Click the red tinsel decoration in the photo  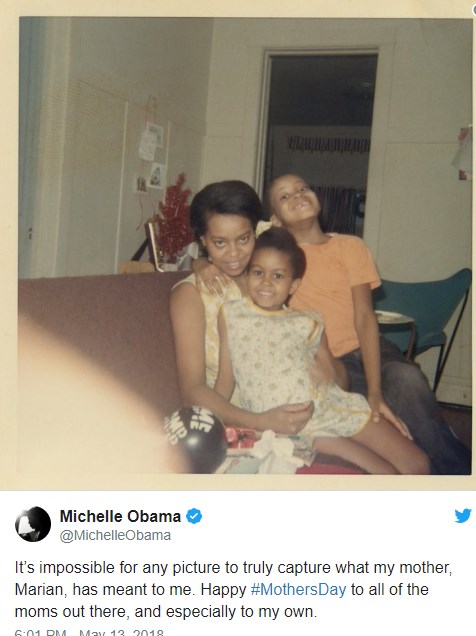pos(174,214)
